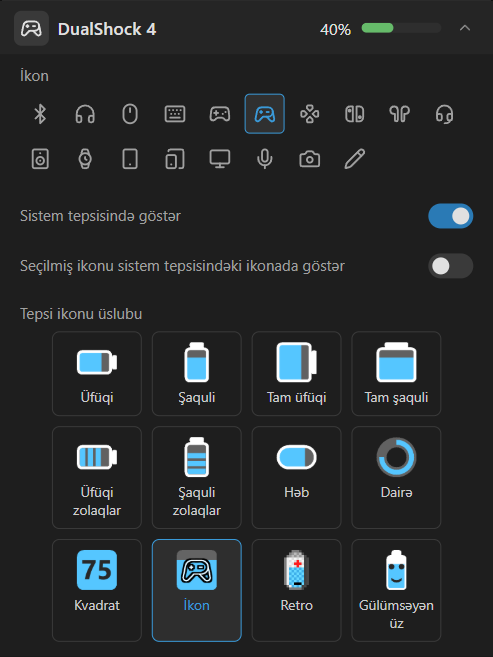Choose the Üfüqi zolaqlar style
Viewport: 493px width, 657px height.
click(x=97, y=477)
